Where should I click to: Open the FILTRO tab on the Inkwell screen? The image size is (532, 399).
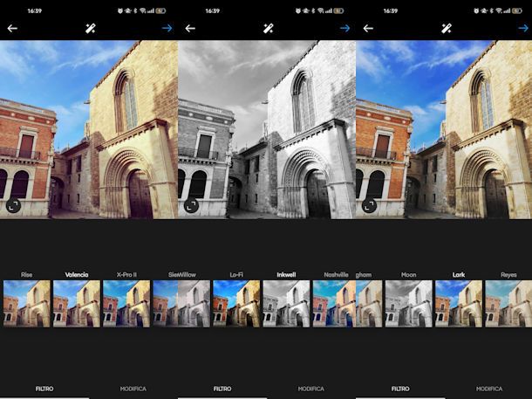pyautogui.click(x=222, y=389)
